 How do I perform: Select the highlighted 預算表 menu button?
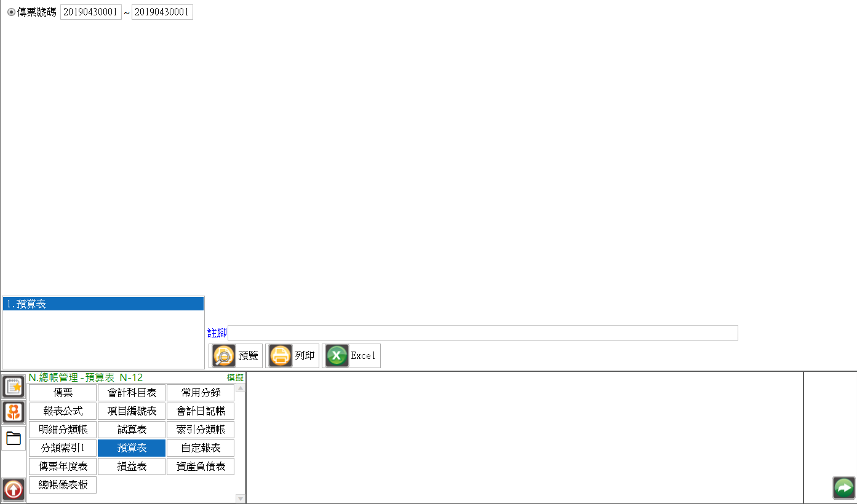click(x=132, y=448)
